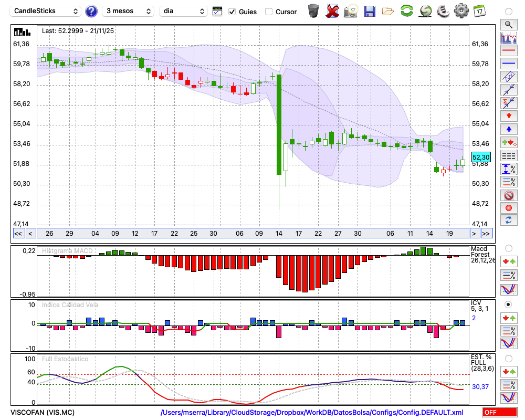
Task: Click the trash can icon in toolbar
Action: 313,10
